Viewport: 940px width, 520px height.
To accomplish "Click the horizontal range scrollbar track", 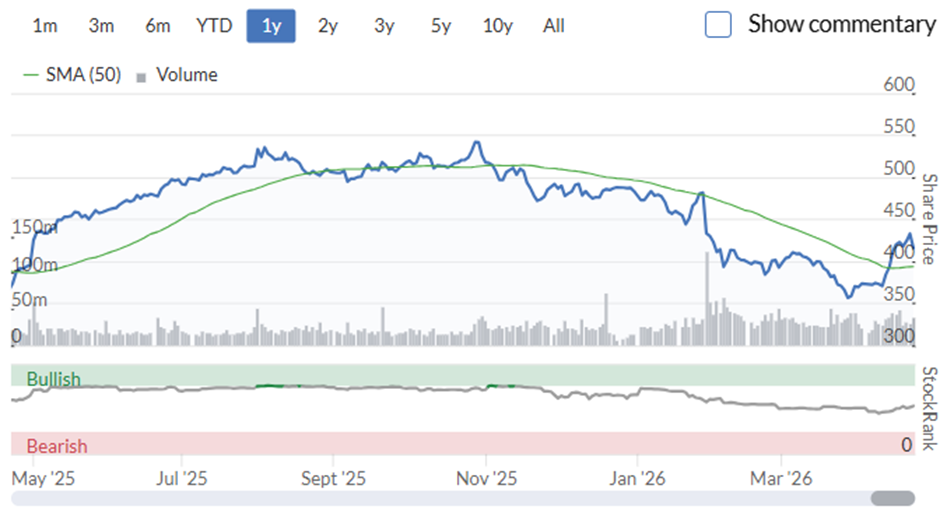I will point(463,498).
